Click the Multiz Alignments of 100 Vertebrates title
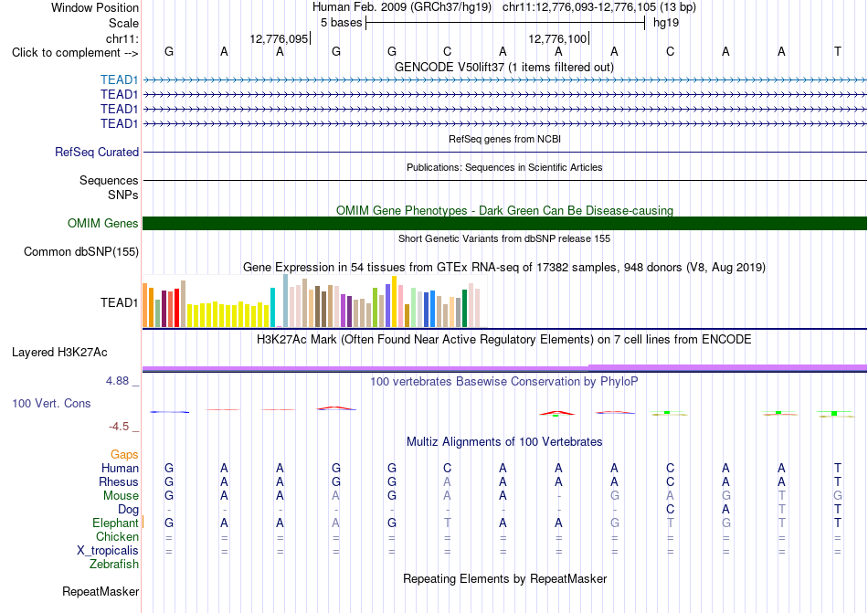The width and height of the screenshot is (868, 613). (504, 442)
